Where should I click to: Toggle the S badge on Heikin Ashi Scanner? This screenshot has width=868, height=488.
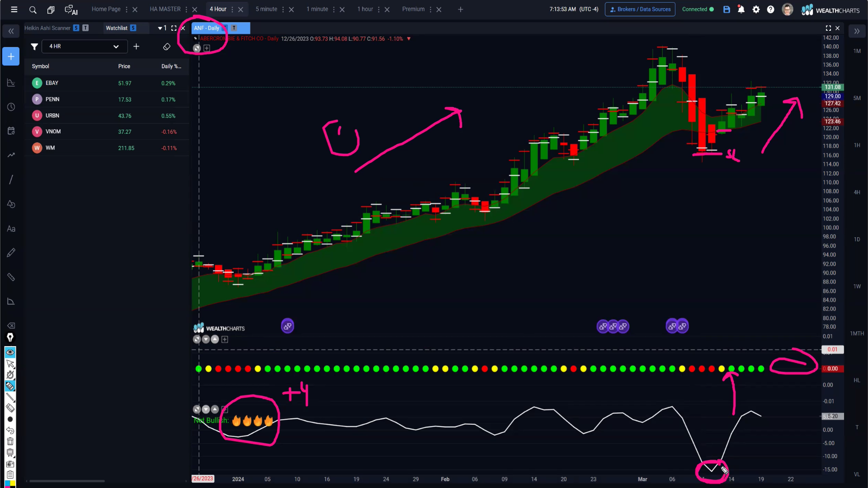pyautogui.click(x=76, y=28)
